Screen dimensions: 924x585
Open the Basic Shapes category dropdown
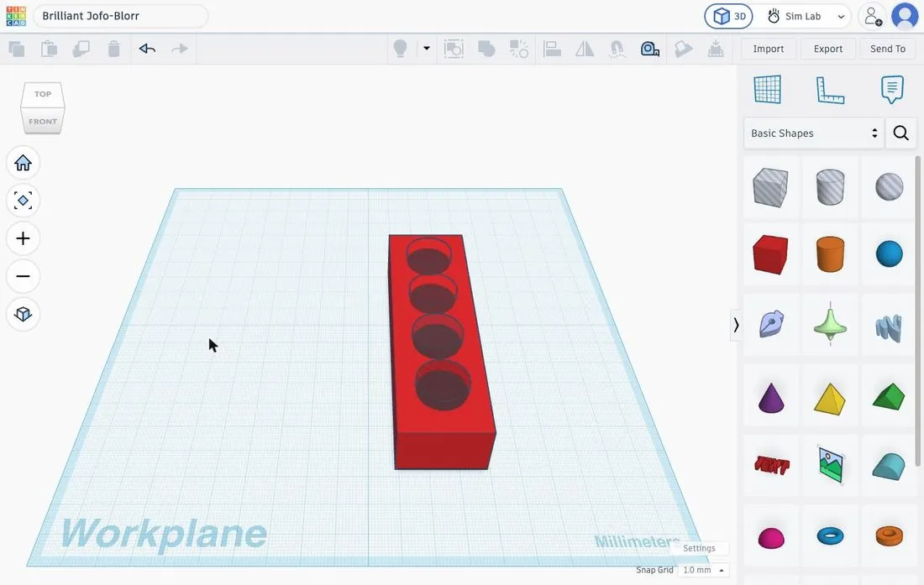point(814,133)
